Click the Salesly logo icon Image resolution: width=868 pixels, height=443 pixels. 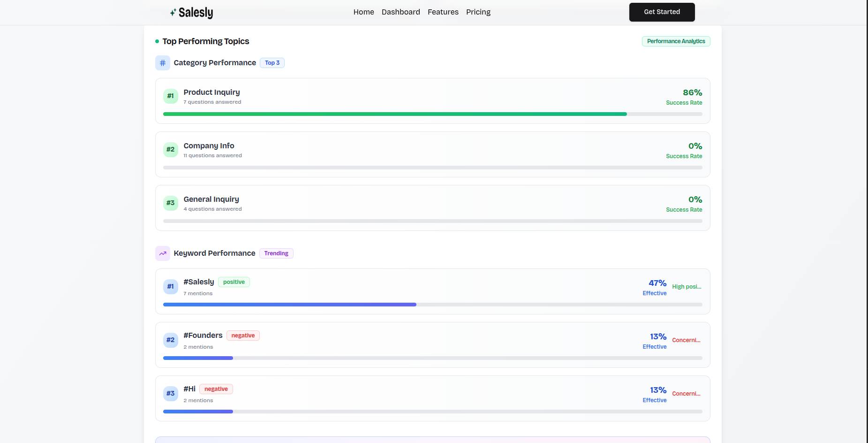point(173,13)
